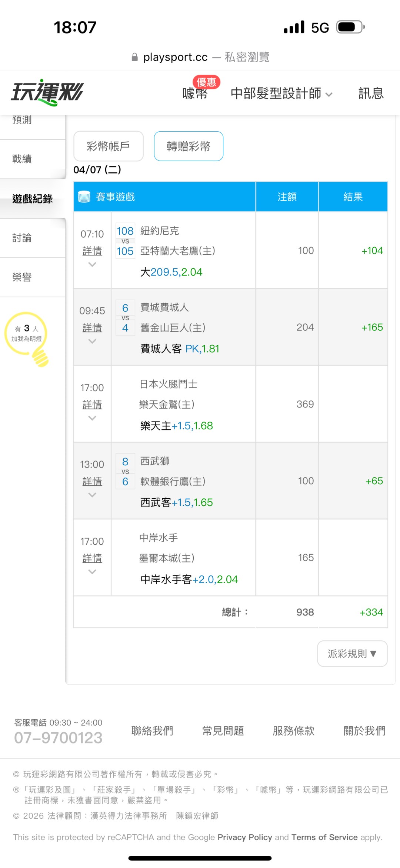Tap the 6 vs 4 score box

click(x=125, y=318)
